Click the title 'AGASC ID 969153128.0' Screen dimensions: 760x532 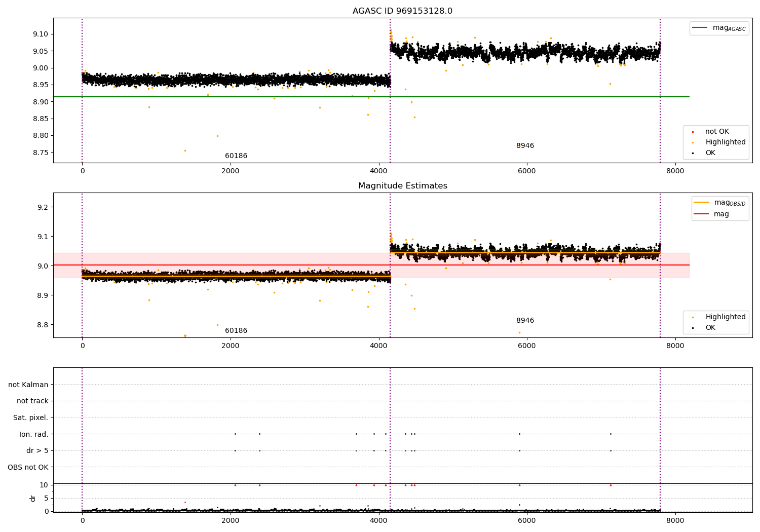point(402,11)
